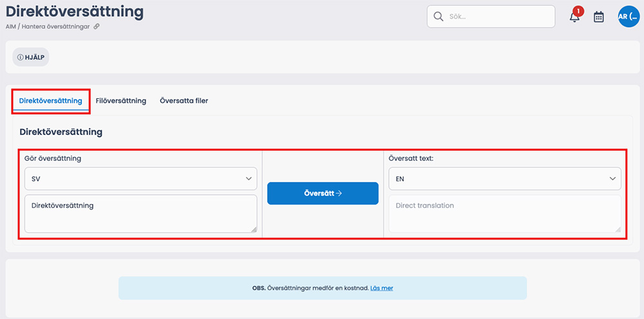Click the source text area with Direktöversättning
This screenshot has width=644, height=319.
point(141,214)
